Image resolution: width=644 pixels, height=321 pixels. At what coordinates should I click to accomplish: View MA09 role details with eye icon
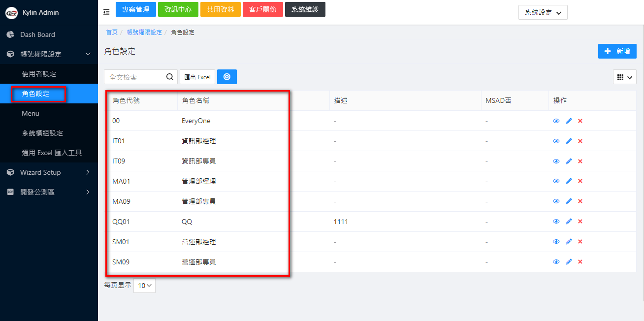[556, 202]
